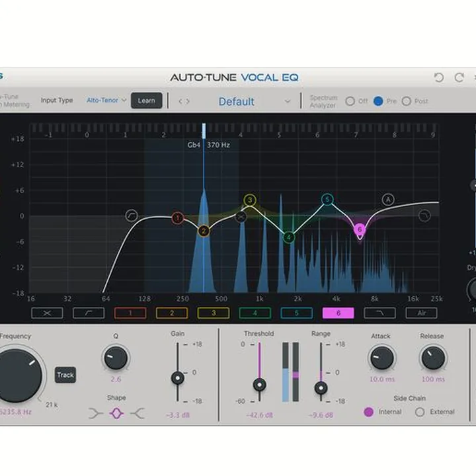Go to next preset arrow
476x476 pixels.
click(x=188, y=101)
